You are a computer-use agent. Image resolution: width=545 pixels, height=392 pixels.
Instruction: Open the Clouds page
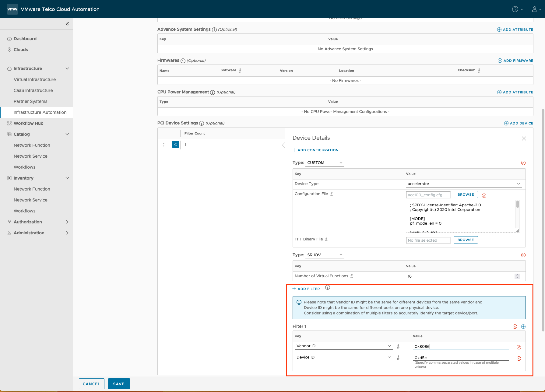pos(21,50)
